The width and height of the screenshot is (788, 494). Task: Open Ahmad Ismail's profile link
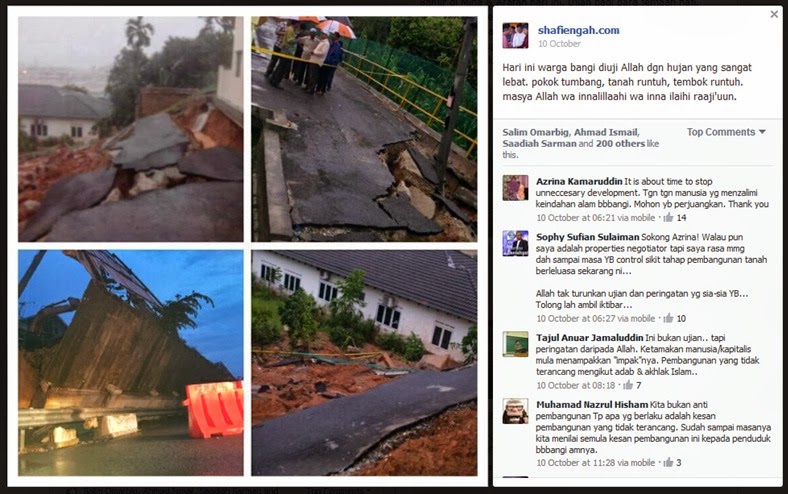(x=605, y=132)
